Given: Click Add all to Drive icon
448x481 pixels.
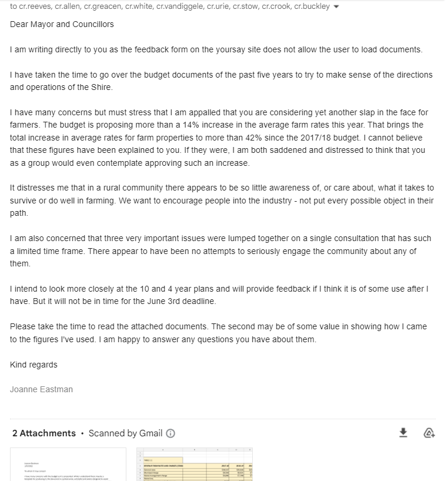Looking at the screenshot, I should click(x=429, y=433).
